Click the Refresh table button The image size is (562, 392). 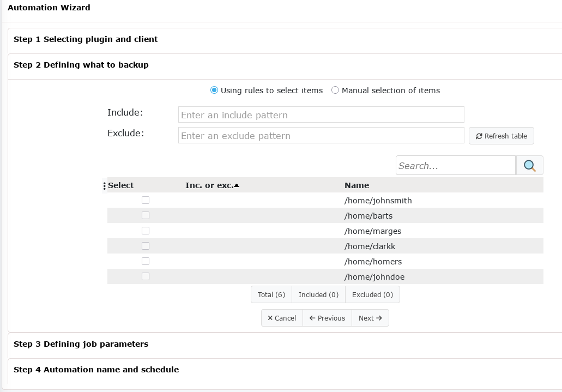pos(501,136)
